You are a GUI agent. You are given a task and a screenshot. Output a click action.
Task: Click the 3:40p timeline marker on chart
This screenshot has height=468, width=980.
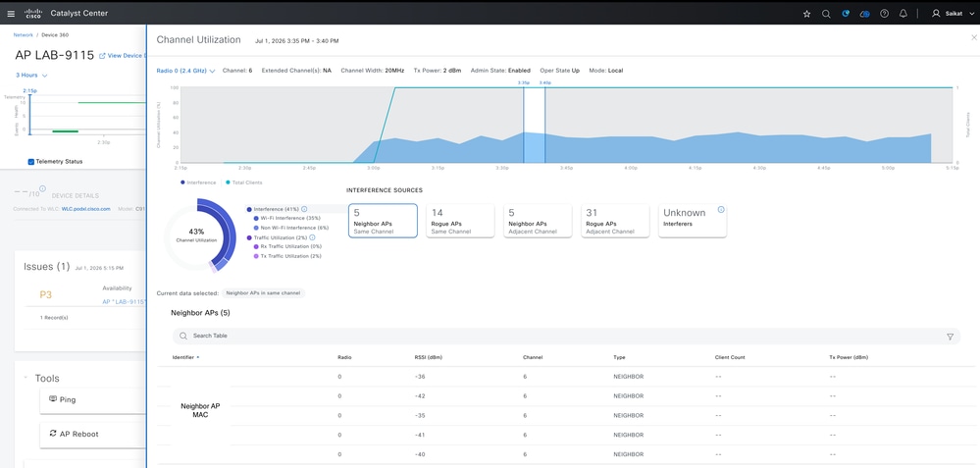[545, 82]
